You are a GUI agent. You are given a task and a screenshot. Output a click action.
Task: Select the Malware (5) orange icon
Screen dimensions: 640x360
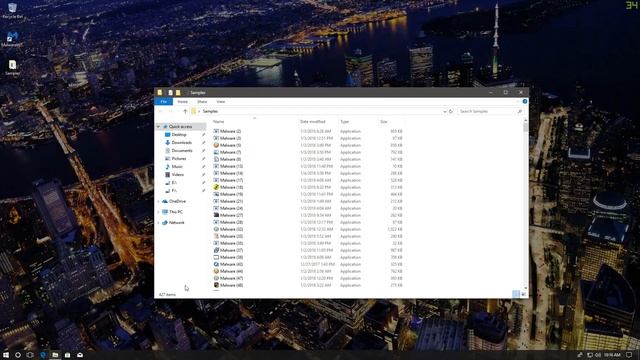coord(216,145)
